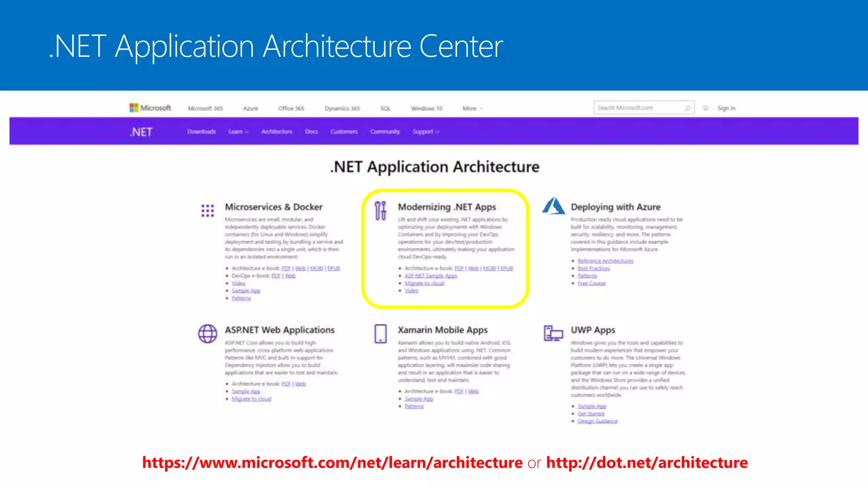Image resolution: width=868 pixels, height=488 pixels.
Task: Open Architecture in .NET bar
Action: pyautogui.click(x=277, y=132)
